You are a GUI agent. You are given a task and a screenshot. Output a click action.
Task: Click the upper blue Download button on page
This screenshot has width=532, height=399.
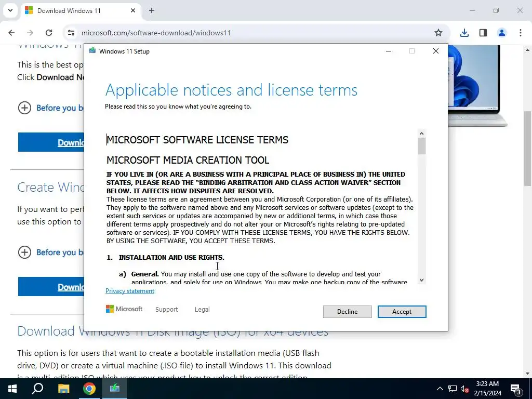(x=51, y=142)
